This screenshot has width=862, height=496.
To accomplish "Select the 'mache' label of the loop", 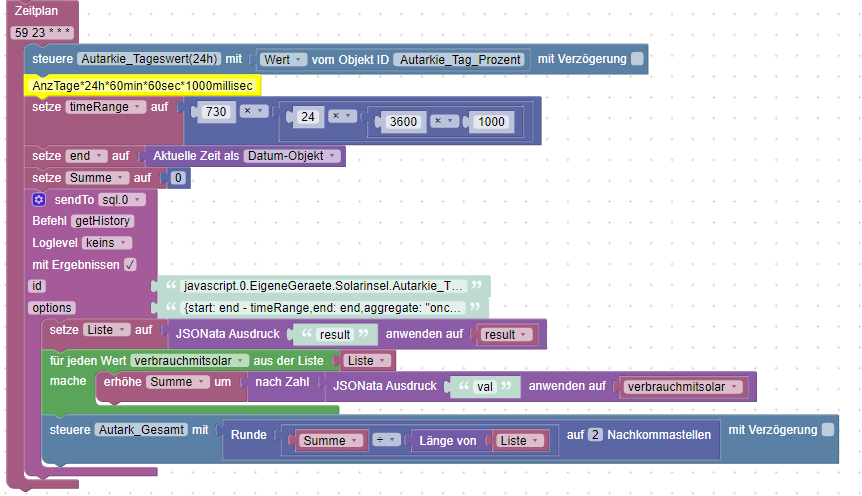I will [x=68, y=381].
